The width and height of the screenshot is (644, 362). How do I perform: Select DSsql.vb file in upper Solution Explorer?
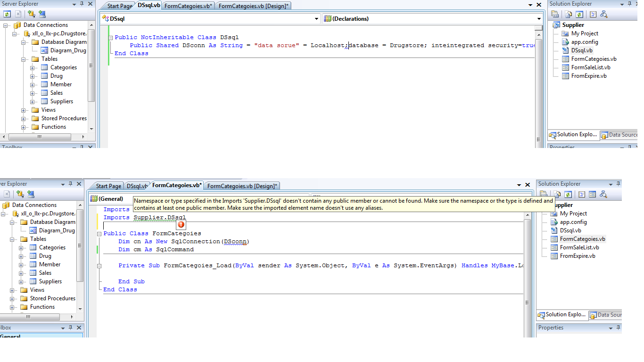click(x=578, y=50)
